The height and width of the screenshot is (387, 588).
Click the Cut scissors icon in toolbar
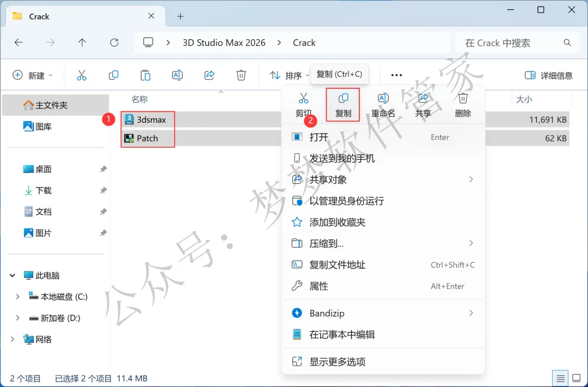click(81, 75)
